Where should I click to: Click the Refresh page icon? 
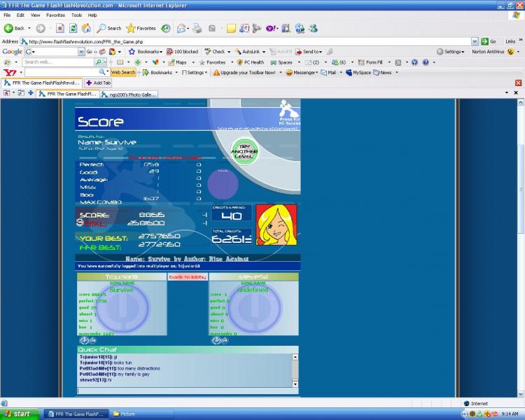click(x=72, y=28)
